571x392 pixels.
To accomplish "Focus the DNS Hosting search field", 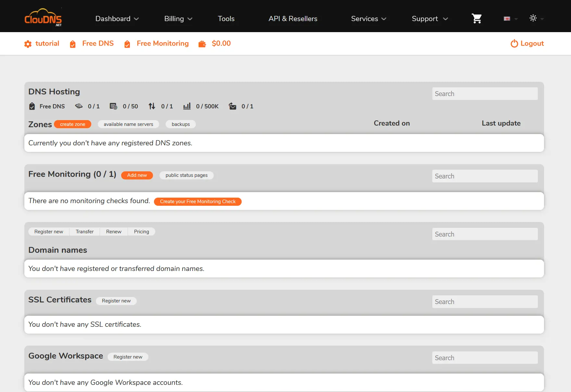I will 485,94.
